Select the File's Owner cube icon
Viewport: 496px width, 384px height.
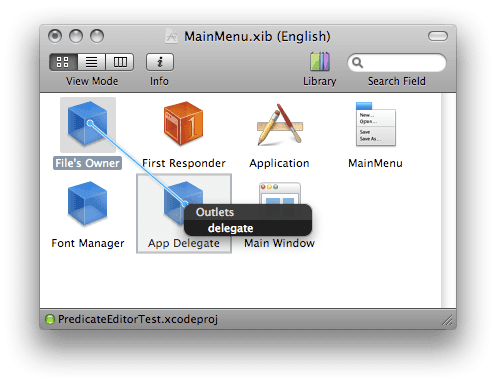(x=88, y=124)
